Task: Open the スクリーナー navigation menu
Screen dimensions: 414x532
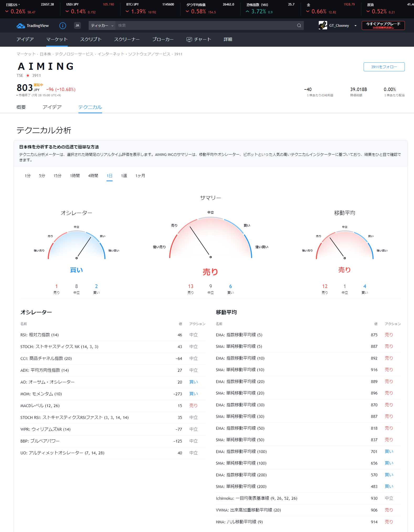Action: [127, 39]
